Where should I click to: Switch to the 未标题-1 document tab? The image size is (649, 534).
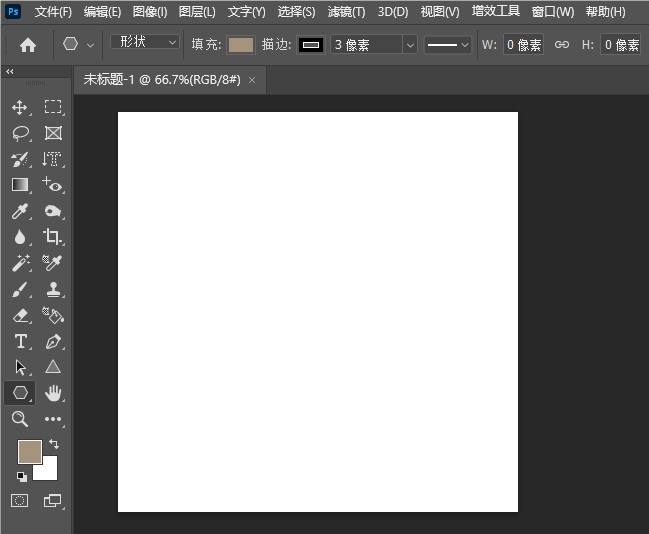tap(162, 79)
